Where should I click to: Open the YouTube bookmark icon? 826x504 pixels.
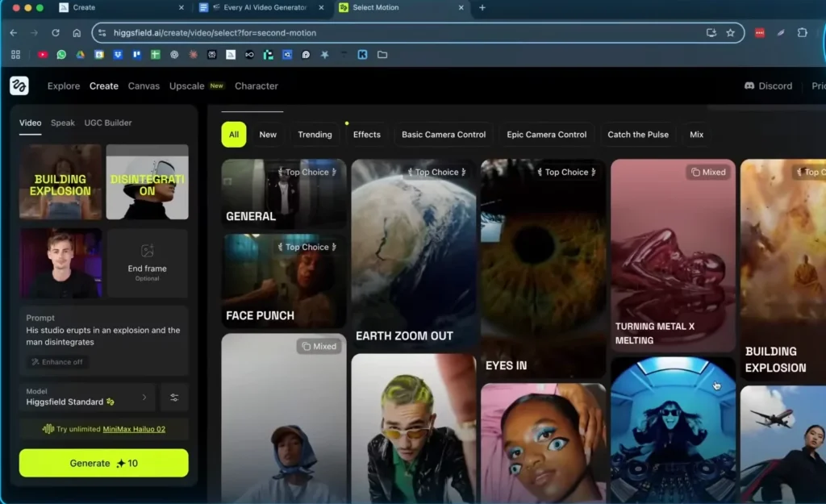tap(43, 55)
